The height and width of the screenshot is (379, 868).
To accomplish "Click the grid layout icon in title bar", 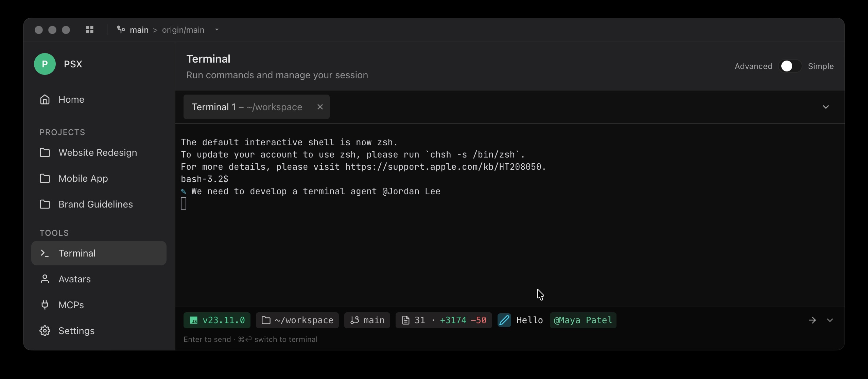I will (90, 30).
